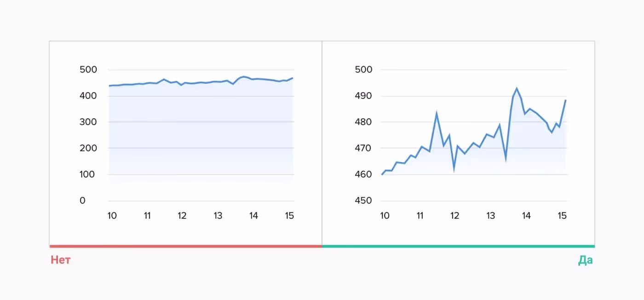Click the red bar under left chart
Viewport: 644px width, 300px height.
(185, 246)
